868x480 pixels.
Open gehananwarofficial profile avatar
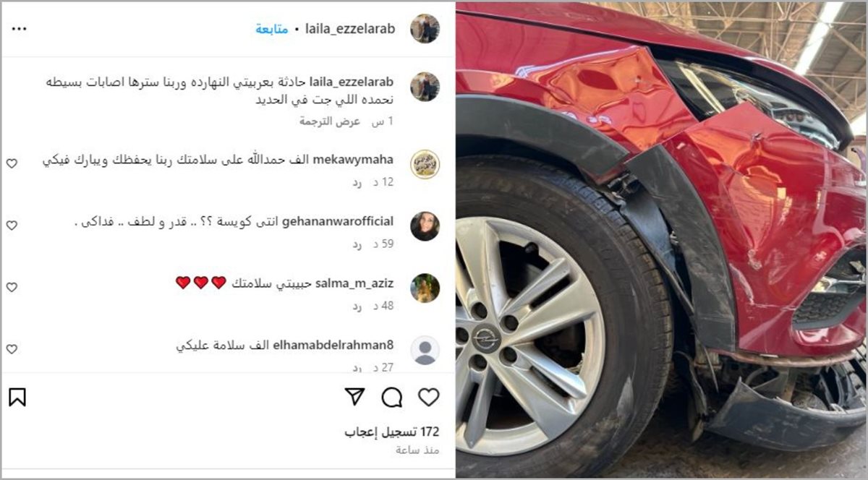point(425,226)
